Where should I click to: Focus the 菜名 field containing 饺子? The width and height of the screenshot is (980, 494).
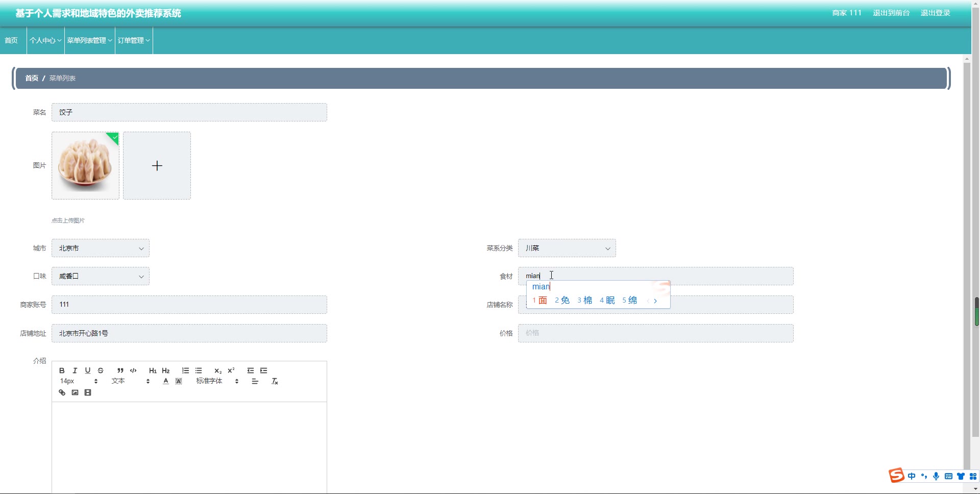point(189,112)
